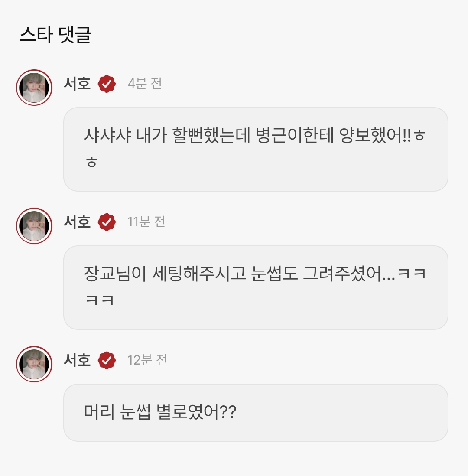The image size is (468, 476).
Task: Tap the verified badge beside the 4분 전 comment
Action: point(107,84)
